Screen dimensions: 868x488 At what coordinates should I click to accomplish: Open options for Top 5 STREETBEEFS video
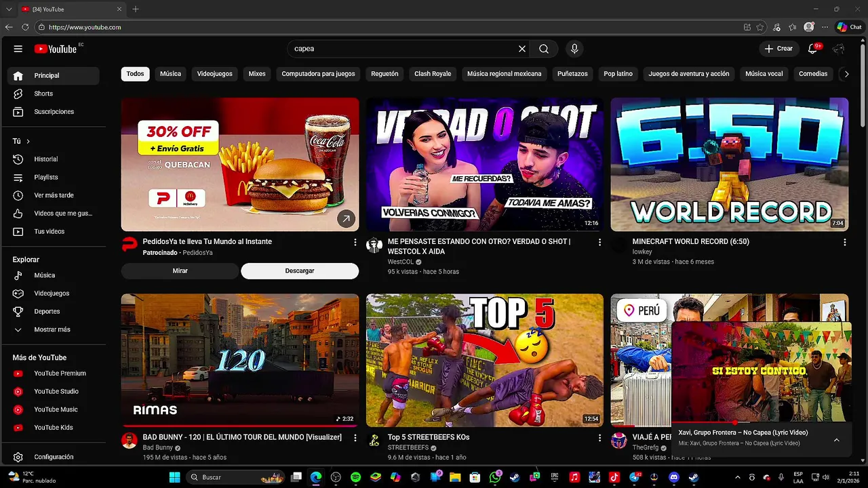[599, 438]
